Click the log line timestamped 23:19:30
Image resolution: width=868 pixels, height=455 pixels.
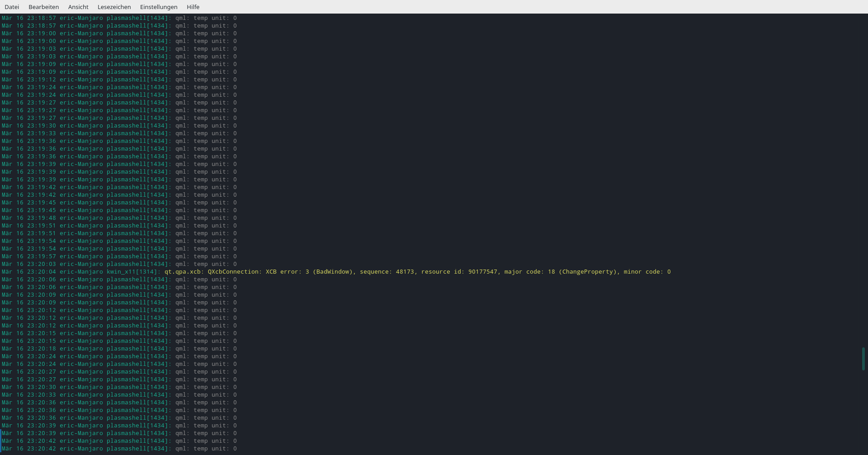point(119,126)
